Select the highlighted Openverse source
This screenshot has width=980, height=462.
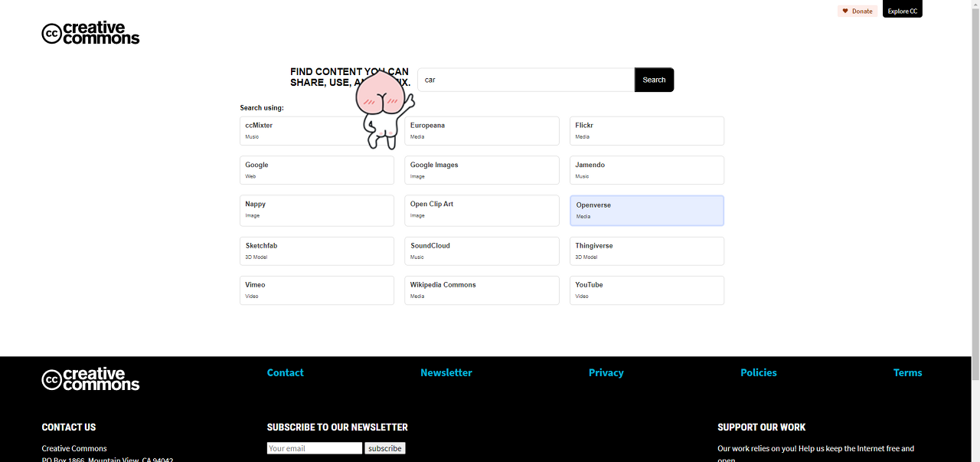647,211
